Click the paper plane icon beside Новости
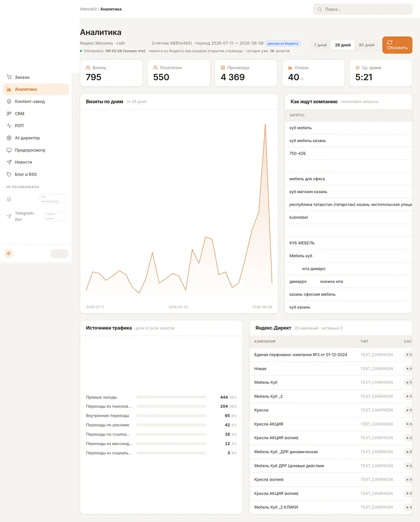The image size is (420, 522). click(x=9, y=162)
